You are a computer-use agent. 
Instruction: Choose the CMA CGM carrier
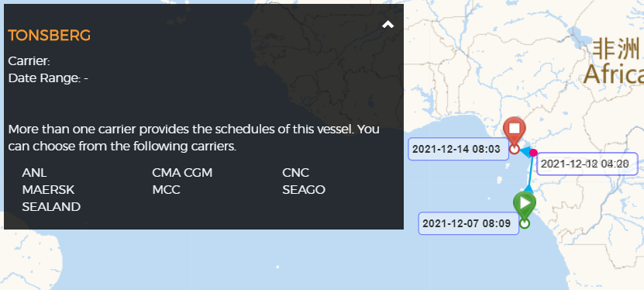pos(182,172)
